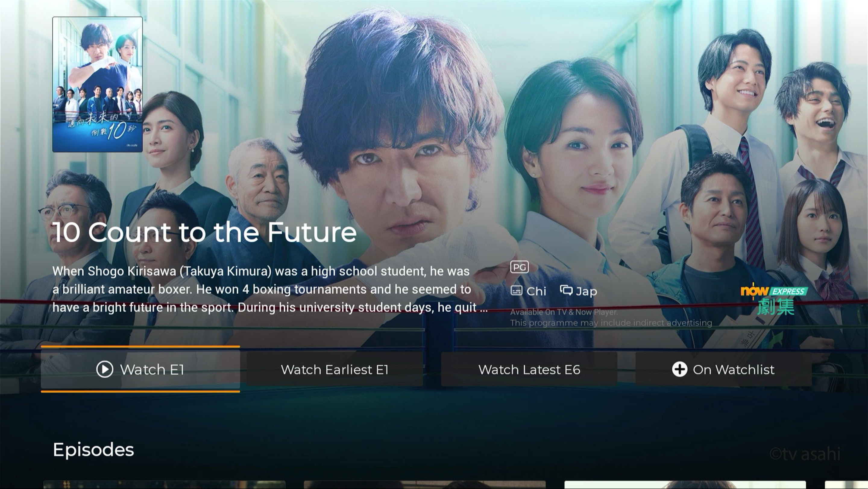The height and width of the screenshot is (489, 868).
Task: Click the Jap audio label
Action: tap(586, 292)
